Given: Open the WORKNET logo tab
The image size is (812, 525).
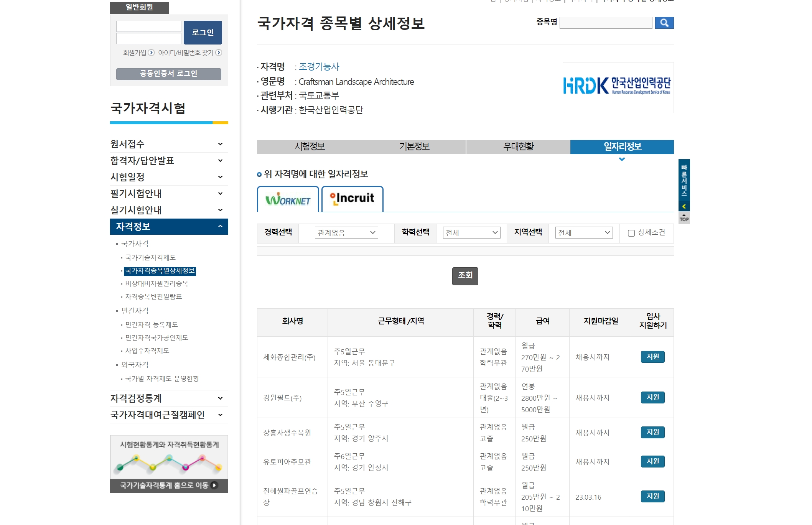Looking at the screenshot, I should click(288, 199).
